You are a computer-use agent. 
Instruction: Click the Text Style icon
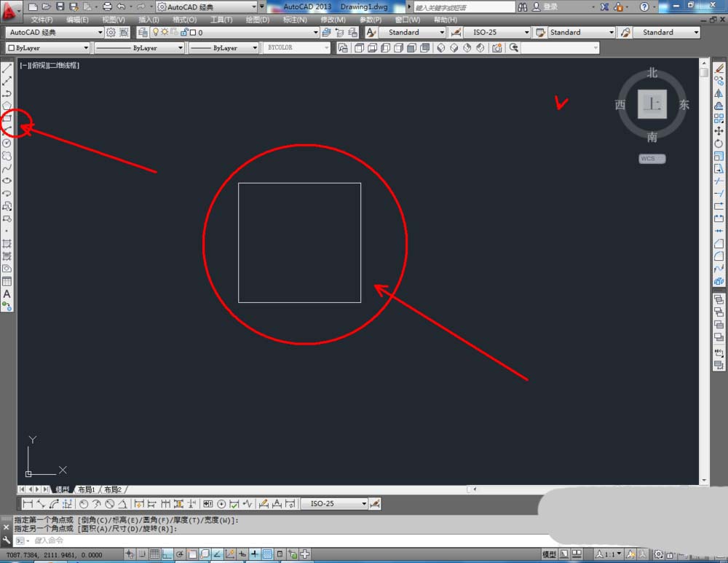(371, 32)
